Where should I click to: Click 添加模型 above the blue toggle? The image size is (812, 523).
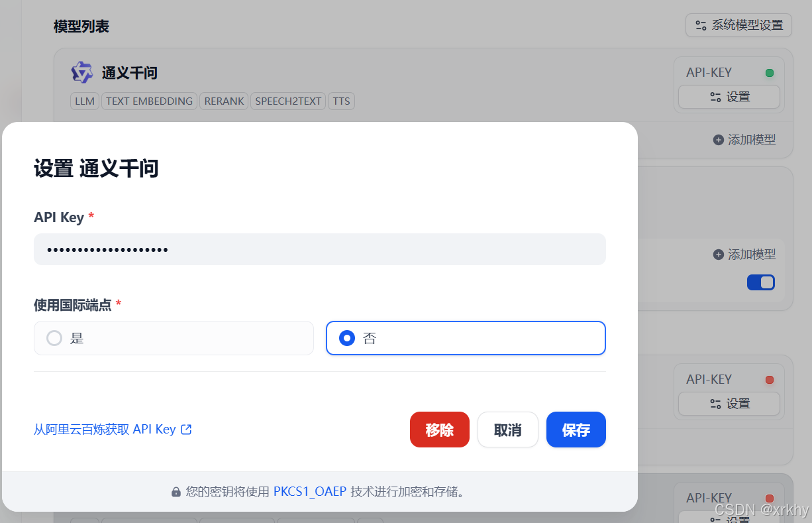744,254
